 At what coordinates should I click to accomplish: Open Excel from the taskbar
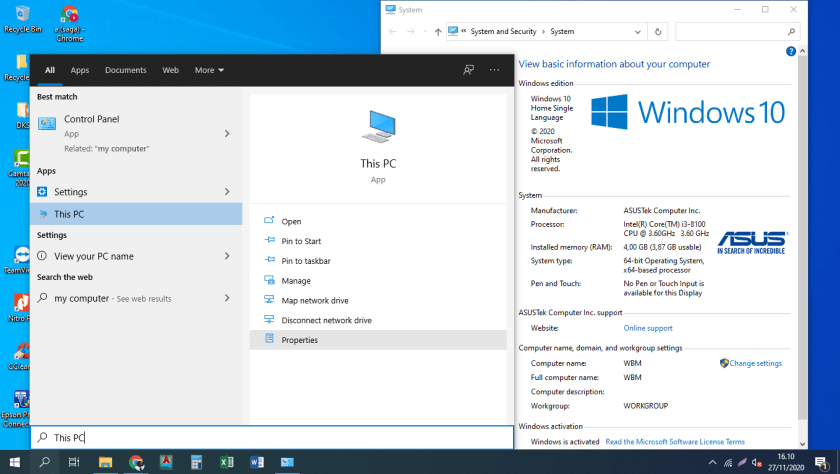[227, 462]
